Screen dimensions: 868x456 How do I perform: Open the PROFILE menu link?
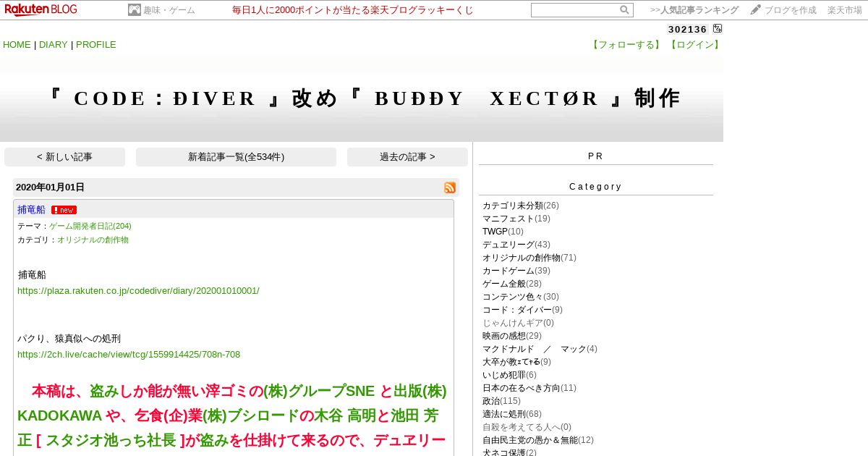96,45
